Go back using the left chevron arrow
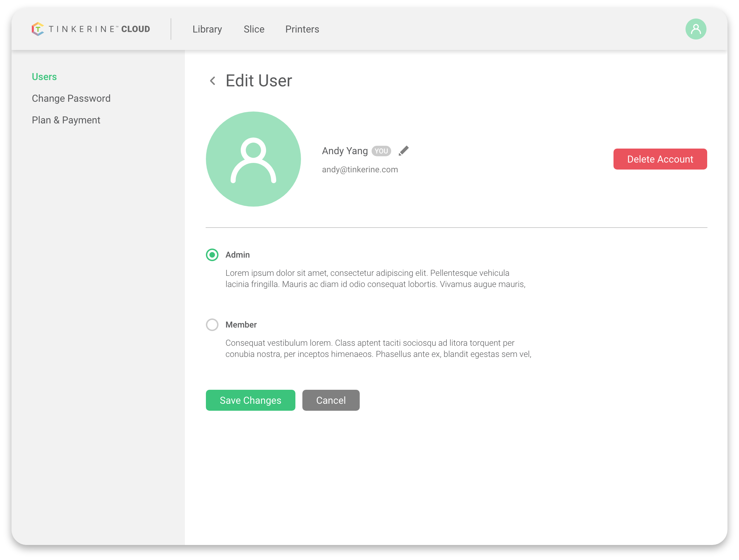This screenshot has width=739, height=560. [x=213, y=81]
